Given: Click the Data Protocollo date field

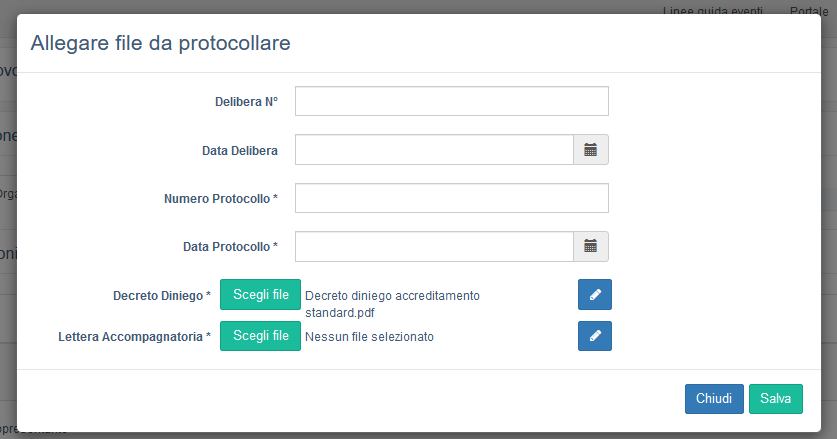Looking at the screenshot, I should pos(433,246).
